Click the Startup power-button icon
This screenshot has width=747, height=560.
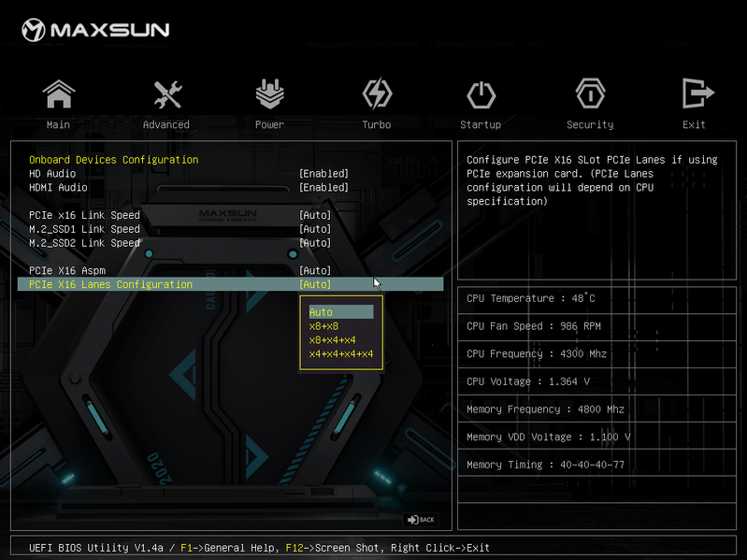(481, 94)
